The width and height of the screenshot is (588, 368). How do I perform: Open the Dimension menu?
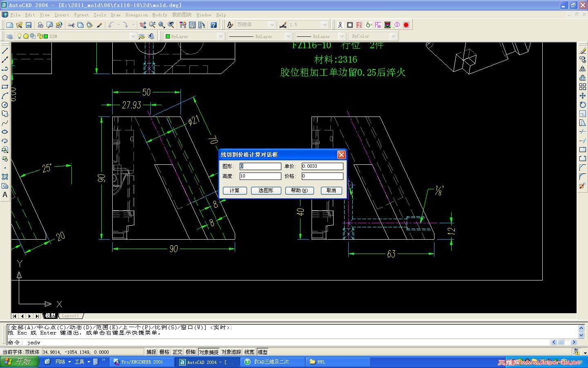[137, 15]
